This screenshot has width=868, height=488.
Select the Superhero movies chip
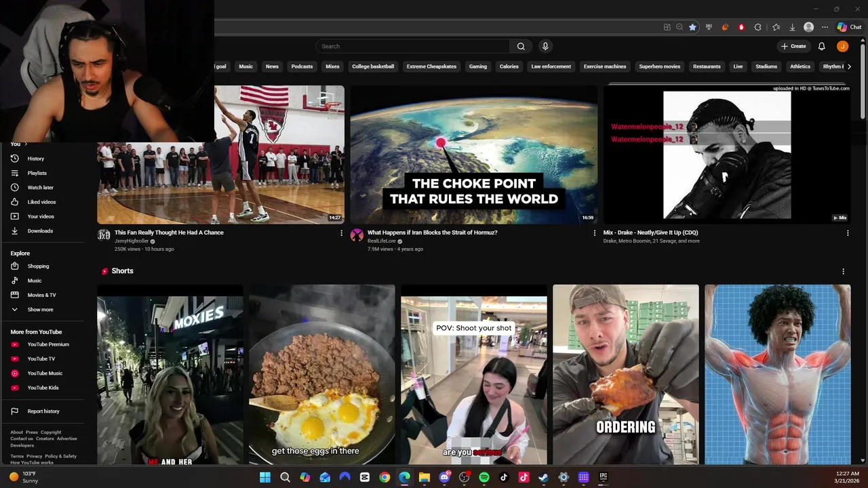[x=659, y=66]
